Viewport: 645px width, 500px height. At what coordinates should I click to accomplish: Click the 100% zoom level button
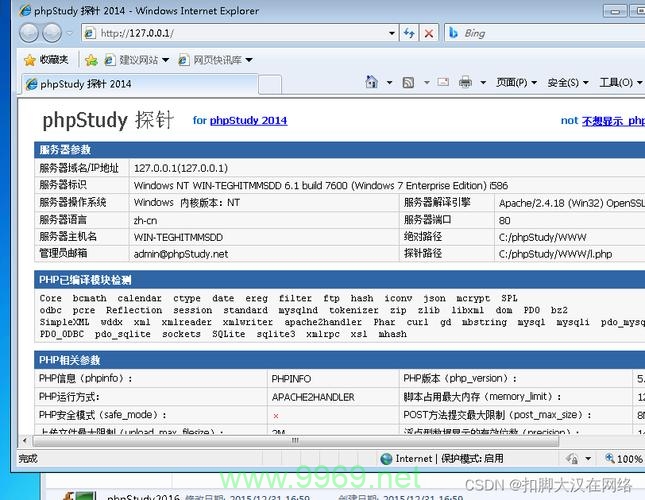pos(624,458)
